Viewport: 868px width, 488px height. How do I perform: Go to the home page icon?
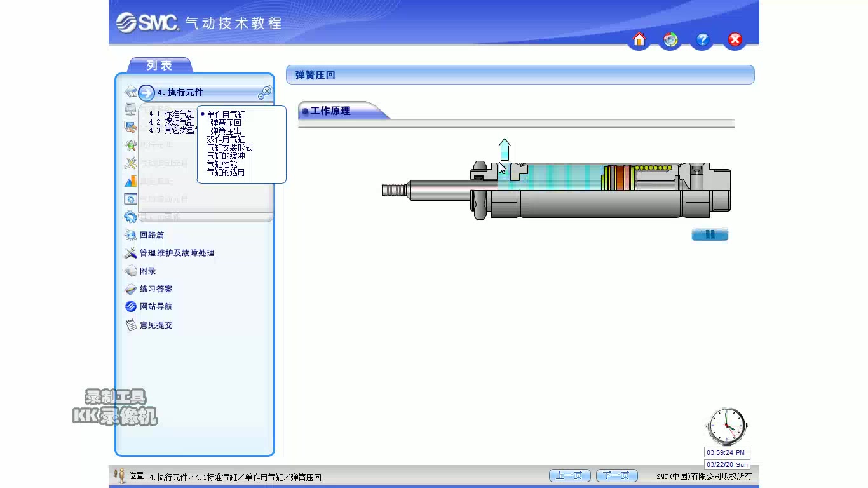pyautogui.click(x=639, y=40)
